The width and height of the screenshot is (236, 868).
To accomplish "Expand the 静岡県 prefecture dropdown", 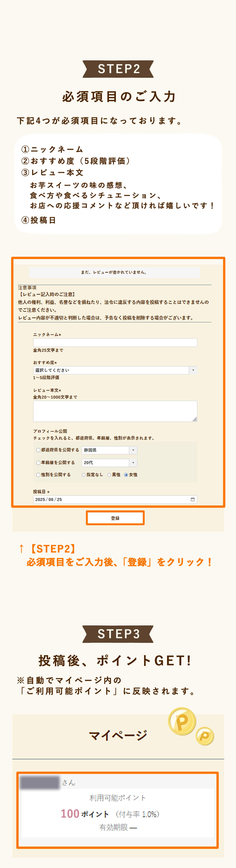I will [109, 450].
